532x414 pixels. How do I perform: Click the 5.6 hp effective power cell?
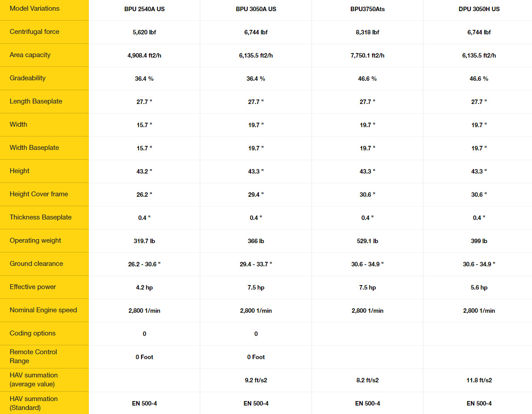479,288
